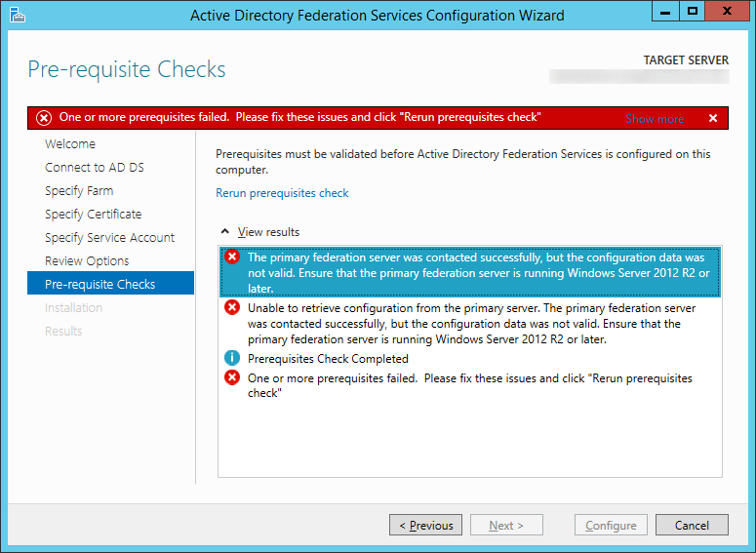Click the Prerequisites must be validated description text

click(x=462, y=162)
